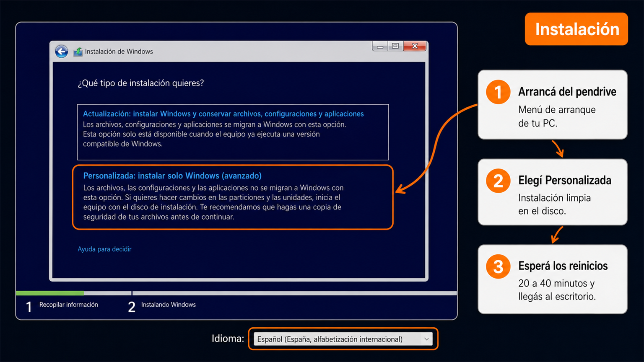Click the Instalando Windows step label

[x=169, y=305]
